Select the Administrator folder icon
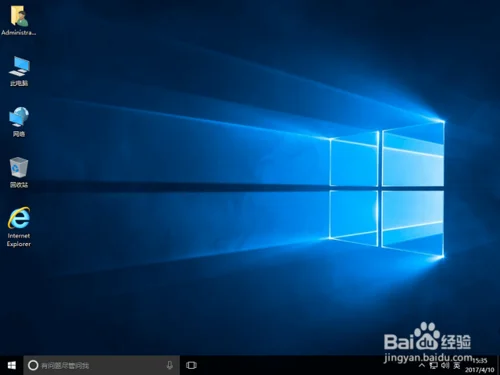This screenshot has width=500, height=375. pyautogui.click(x=19, y=16)
